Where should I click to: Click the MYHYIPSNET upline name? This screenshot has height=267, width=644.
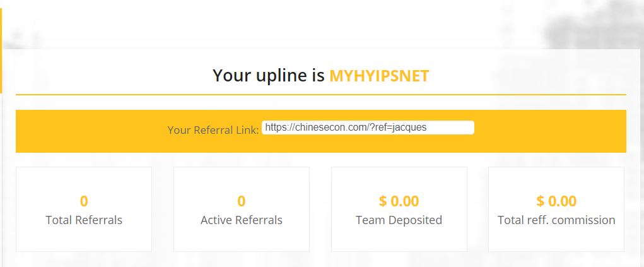(379, 76)
